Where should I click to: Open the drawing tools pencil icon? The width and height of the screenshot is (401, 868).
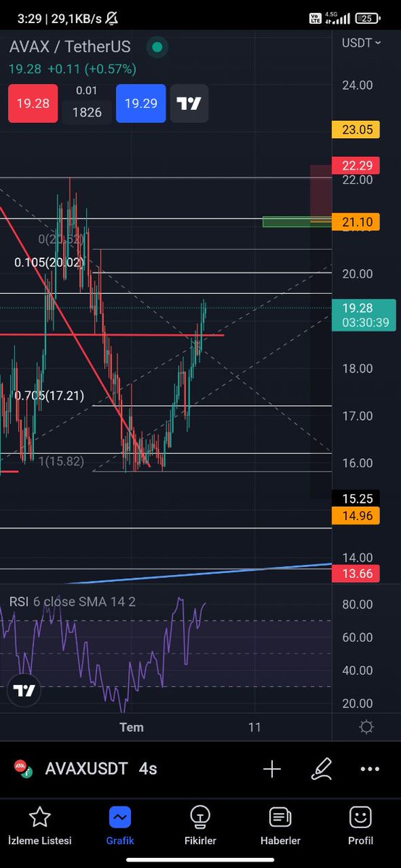(321, 769)
